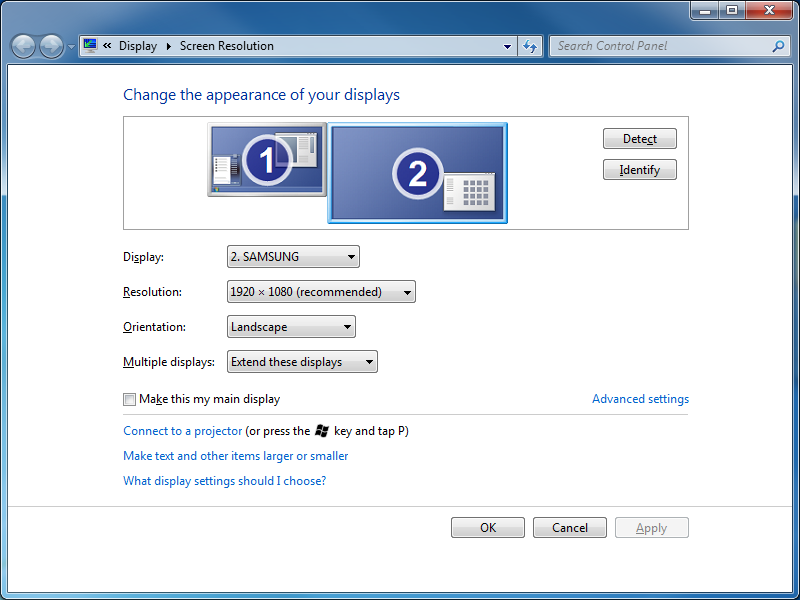Click the Control Panel icon in address bar
Viewport: 800px width, 600px height.
coord(90,46)
